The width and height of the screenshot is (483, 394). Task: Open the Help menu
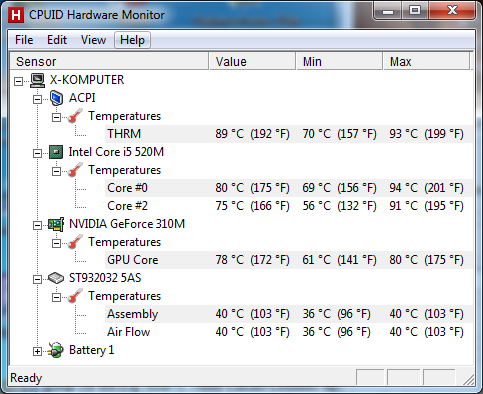pos(132,40)
